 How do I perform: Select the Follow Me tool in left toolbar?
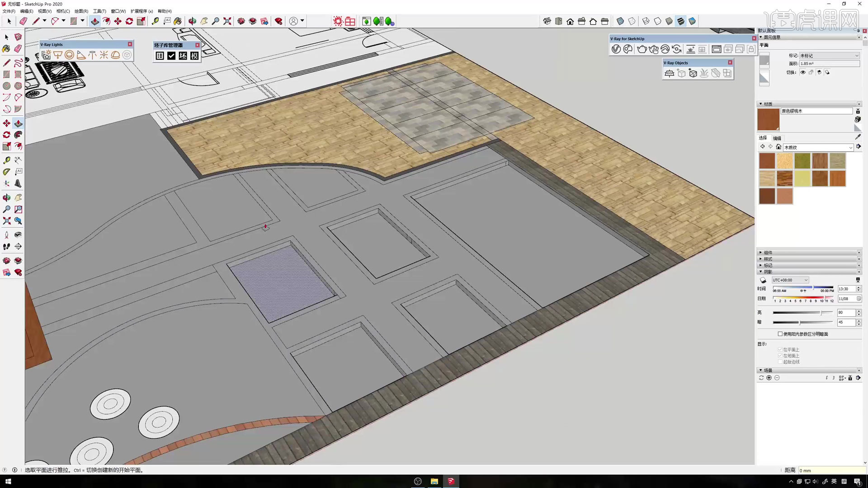(x=18, y=135)
